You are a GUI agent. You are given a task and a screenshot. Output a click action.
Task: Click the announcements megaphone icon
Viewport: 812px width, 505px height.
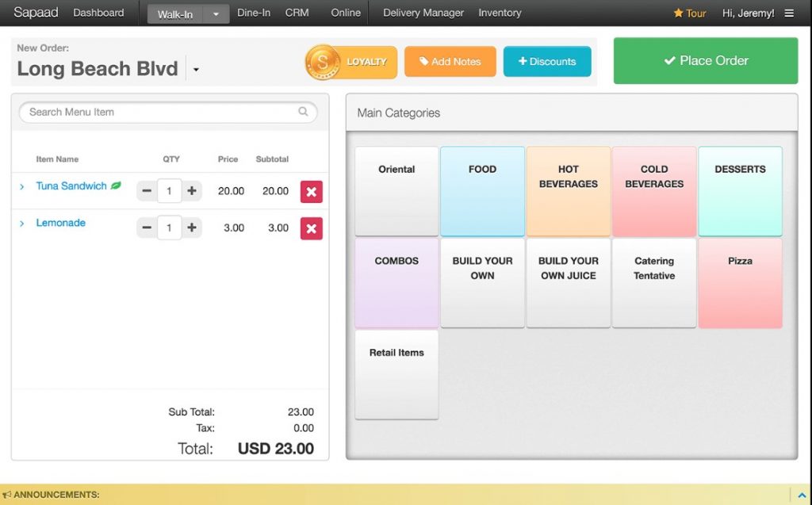click(6, 495)
